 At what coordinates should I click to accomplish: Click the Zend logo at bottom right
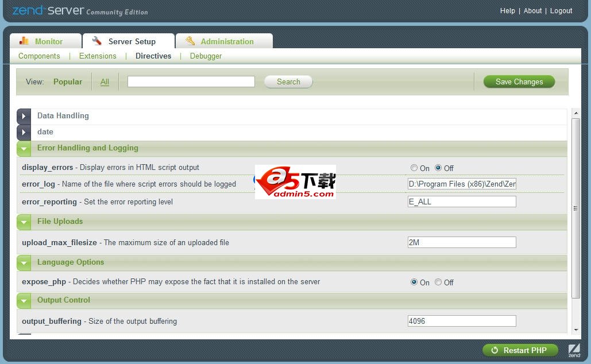coord(574,350)
